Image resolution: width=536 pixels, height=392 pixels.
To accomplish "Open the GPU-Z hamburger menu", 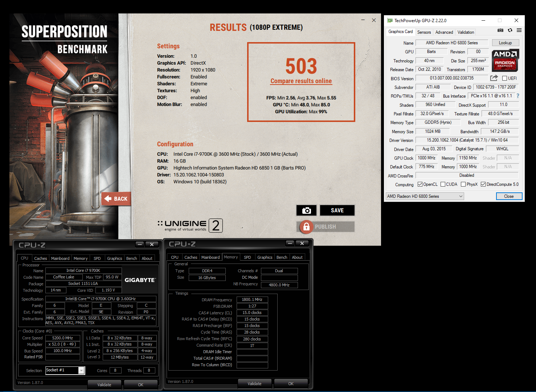I will click(x=519, y=30).
